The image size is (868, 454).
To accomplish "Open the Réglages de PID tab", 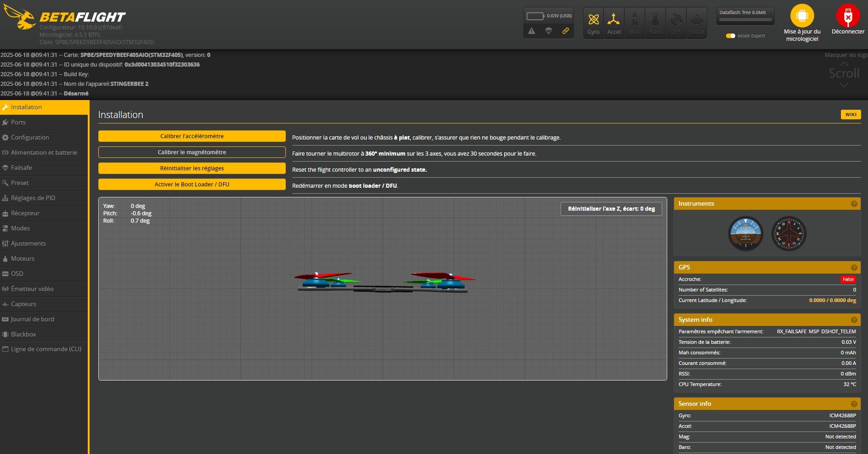I will pos(33,198).
